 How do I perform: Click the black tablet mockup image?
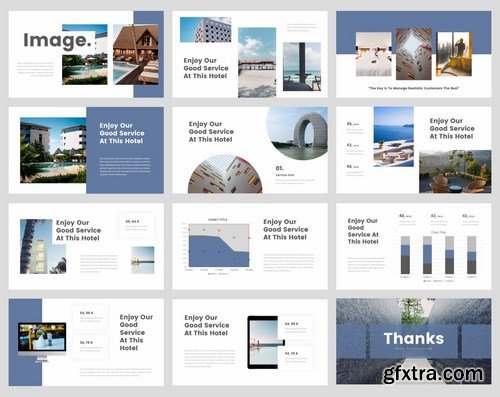click(266, 342)
